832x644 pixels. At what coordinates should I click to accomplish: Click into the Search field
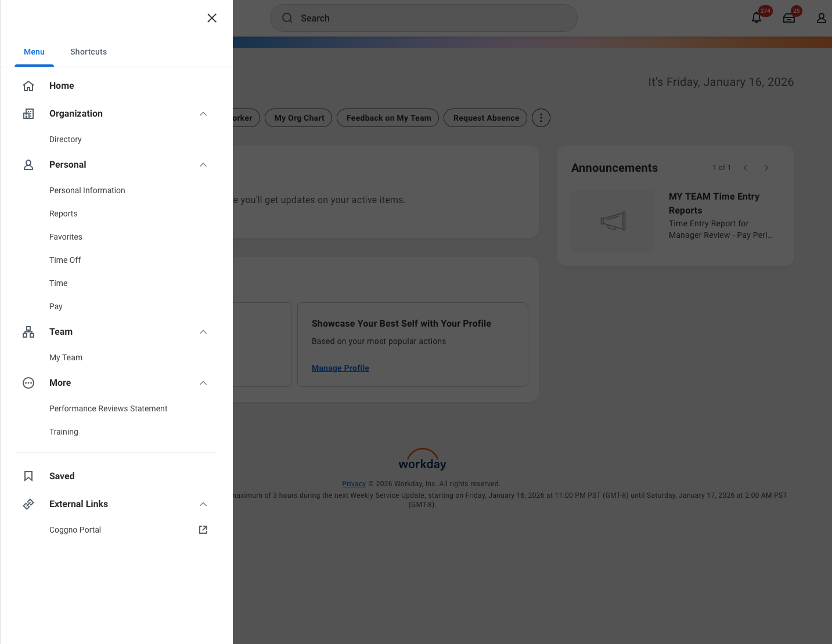(424, 18)
